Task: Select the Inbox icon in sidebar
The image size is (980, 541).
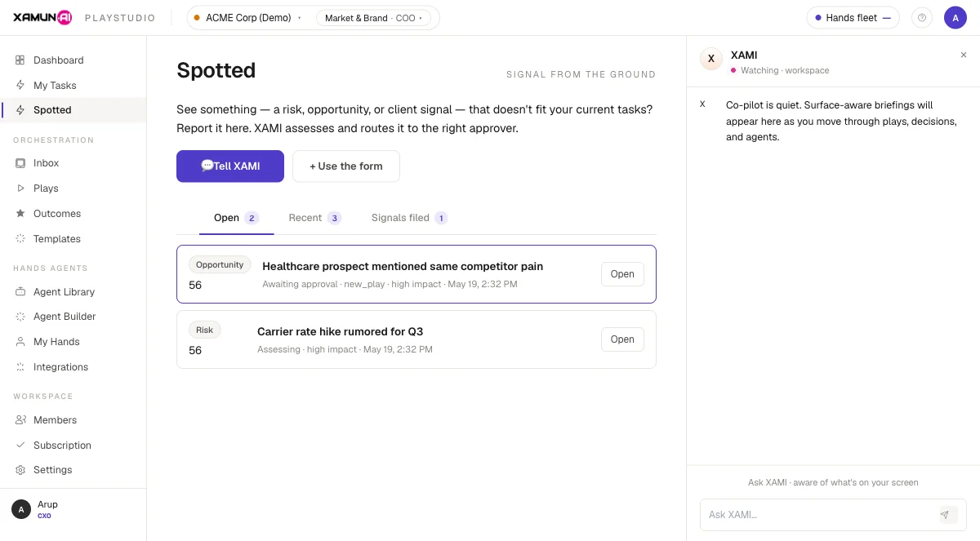Action: point(20,163)
